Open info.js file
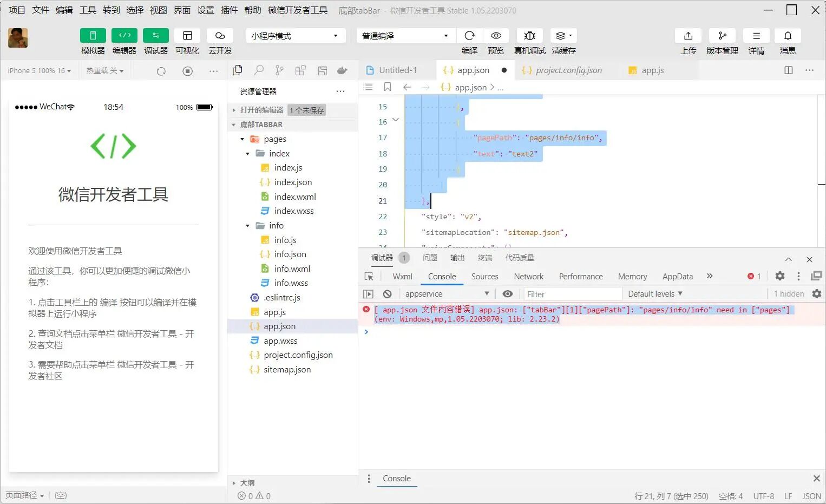This screenshot has width=826, height=504. (x=285, y=240)
